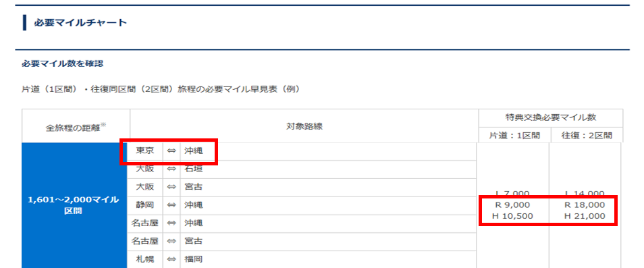
Task: Click the blue 1,601～2,000マイル区間 cell
Action: (x=74, y=206)
